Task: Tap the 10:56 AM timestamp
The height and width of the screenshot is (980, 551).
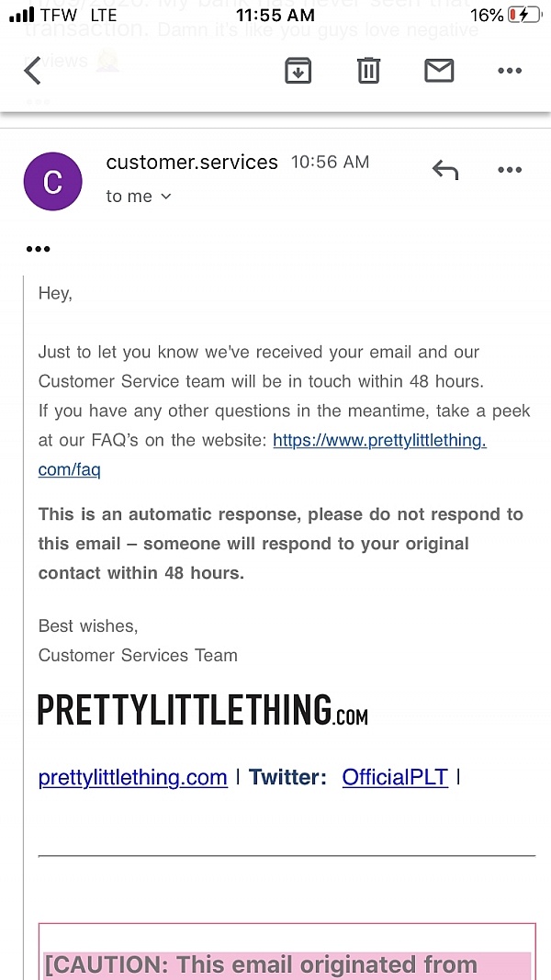Action: coord(330,163)
